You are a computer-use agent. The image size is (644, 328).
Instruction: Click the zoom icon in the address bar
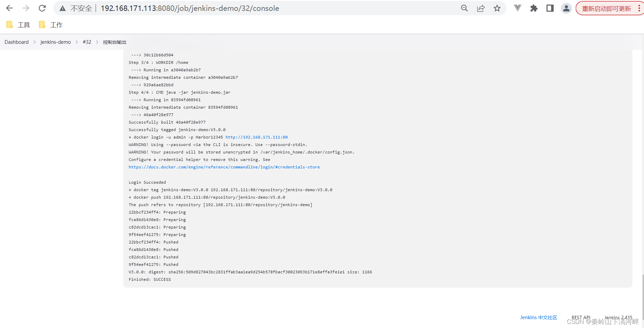click(464, 8)
